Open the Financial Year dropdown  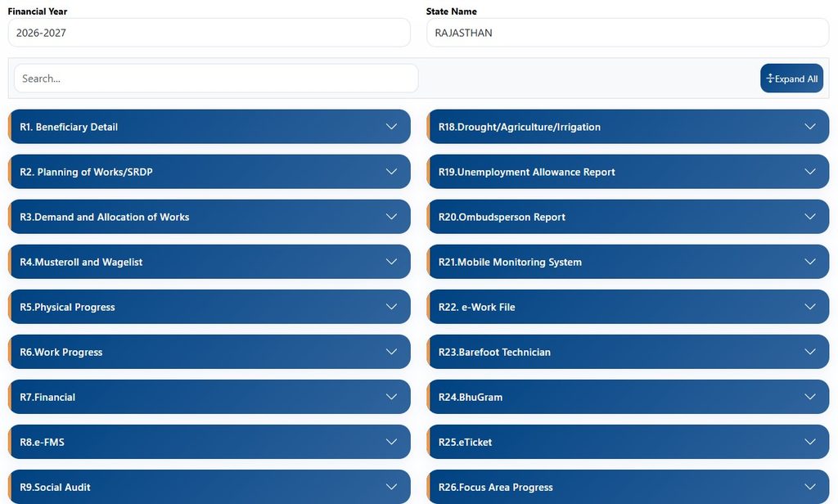click(x=209, y=33)
